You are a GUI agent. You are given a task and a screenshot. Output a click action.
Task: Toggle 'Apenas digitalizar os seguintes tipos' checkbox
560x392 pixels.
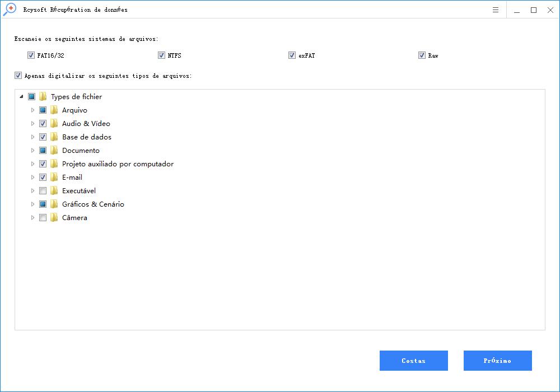pos(18,76)
